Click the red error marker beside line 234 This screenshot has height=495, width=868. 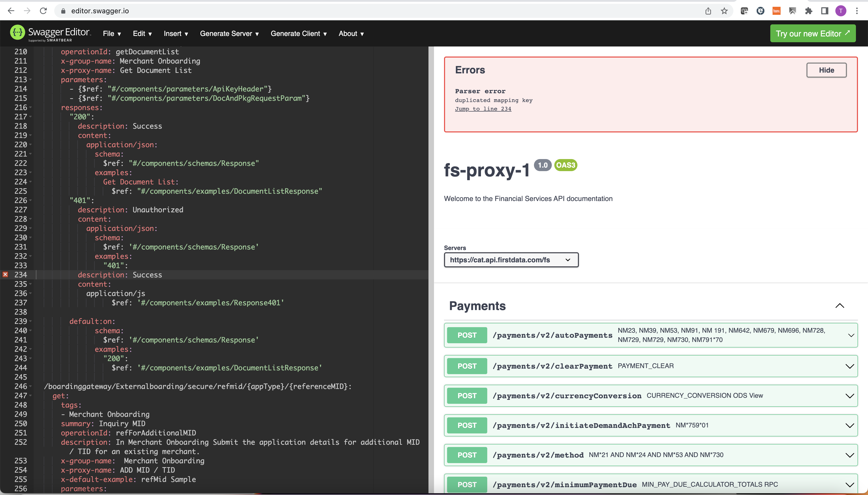pos(5,274)
